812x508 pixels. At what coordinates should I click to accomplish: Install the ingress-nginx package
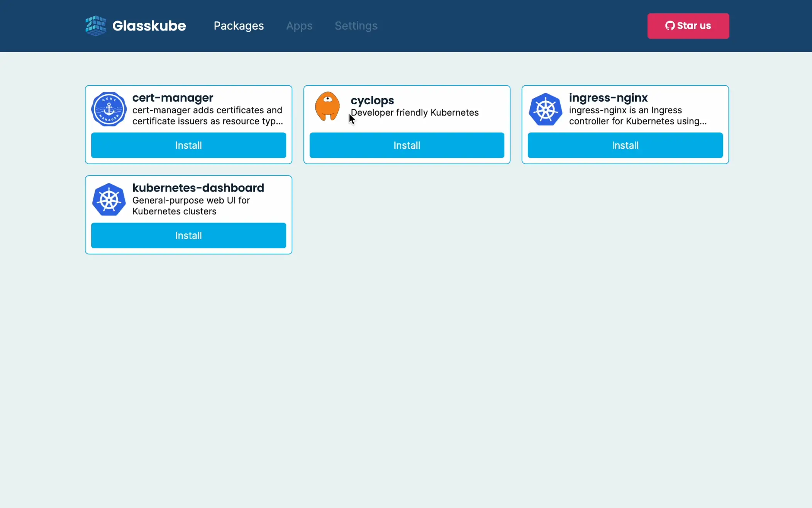[x=625, y=145]
